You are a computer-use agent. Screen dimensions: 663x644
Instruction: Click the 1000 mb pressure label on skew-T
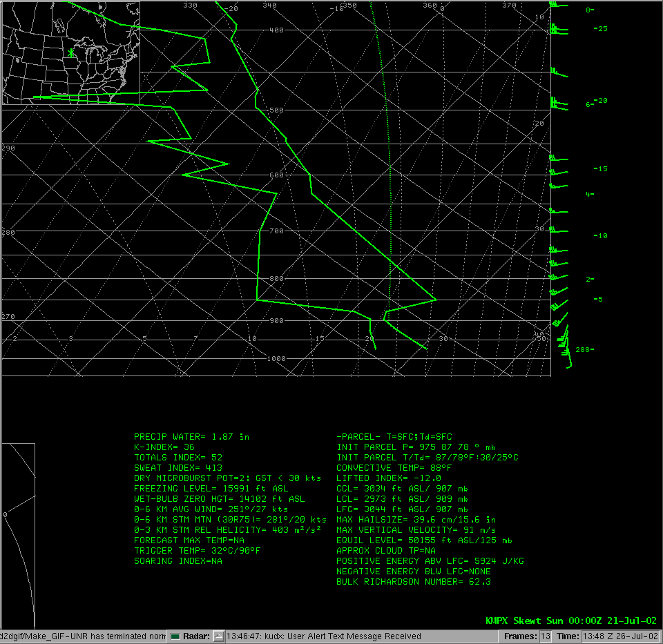point(276,359)
